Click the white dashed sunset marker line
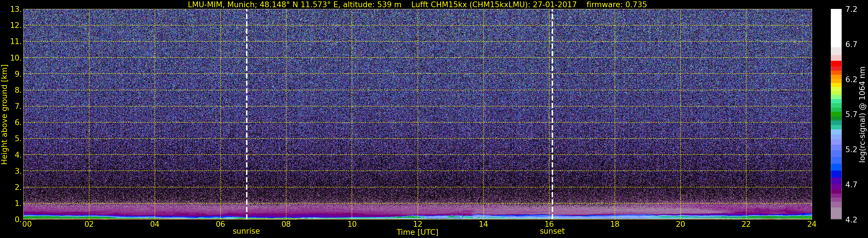 click(552, 114)
